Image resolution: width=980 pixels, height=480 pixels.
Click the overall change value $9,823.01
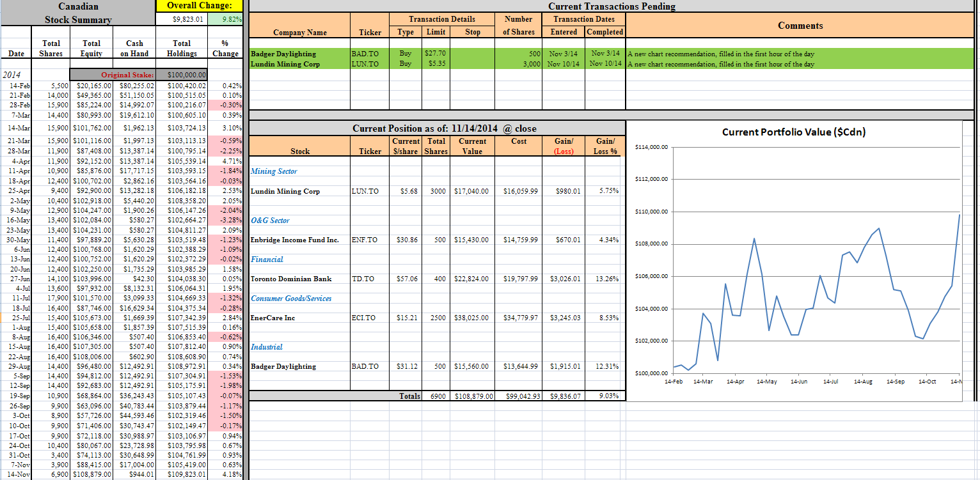coord(182,19)
